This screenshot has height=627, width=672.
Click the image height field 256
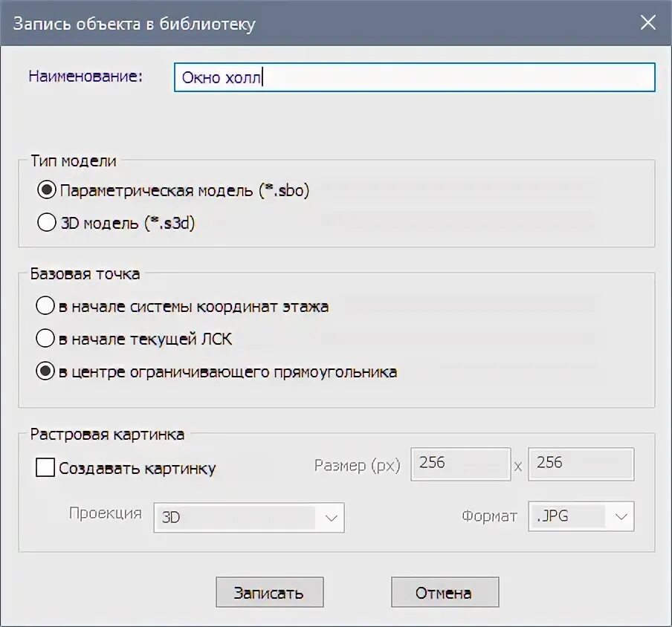coord(581,464)
